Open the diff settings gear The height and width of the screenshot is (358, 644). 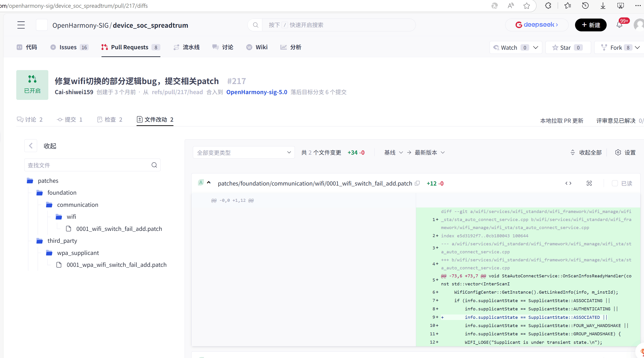[618, 153]
